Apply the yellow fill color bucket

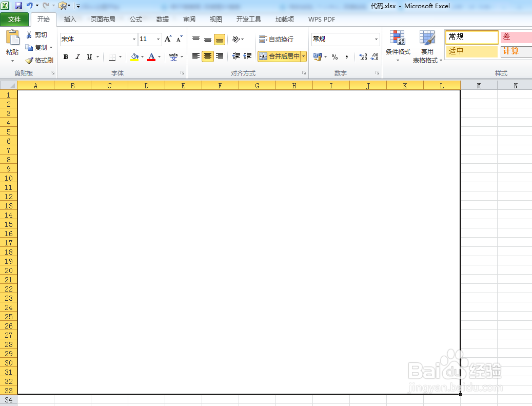tap(135, 57)
